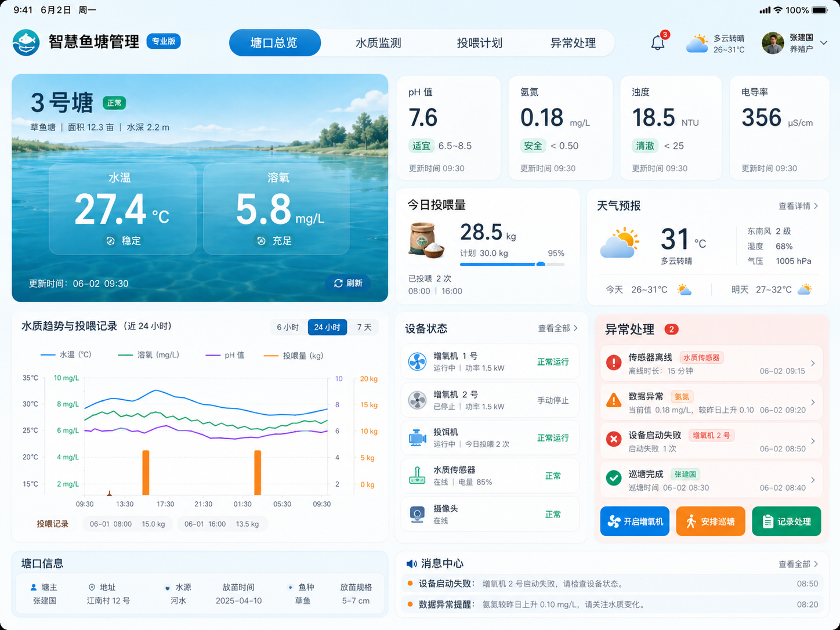Click the fish pond app logo
This screenshot has height=630, width=840.
pos(26,42)
